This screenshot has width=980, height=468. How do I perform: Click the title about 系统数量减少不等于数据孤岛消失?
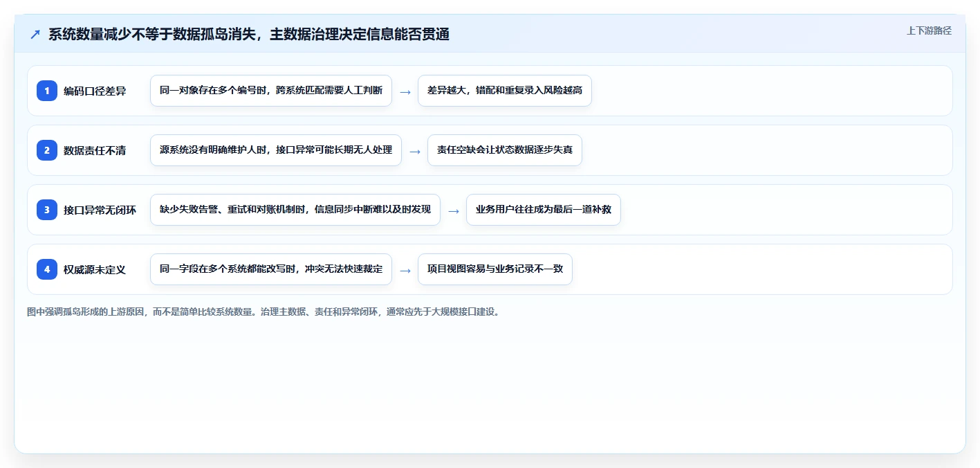[x=249, y=35]
